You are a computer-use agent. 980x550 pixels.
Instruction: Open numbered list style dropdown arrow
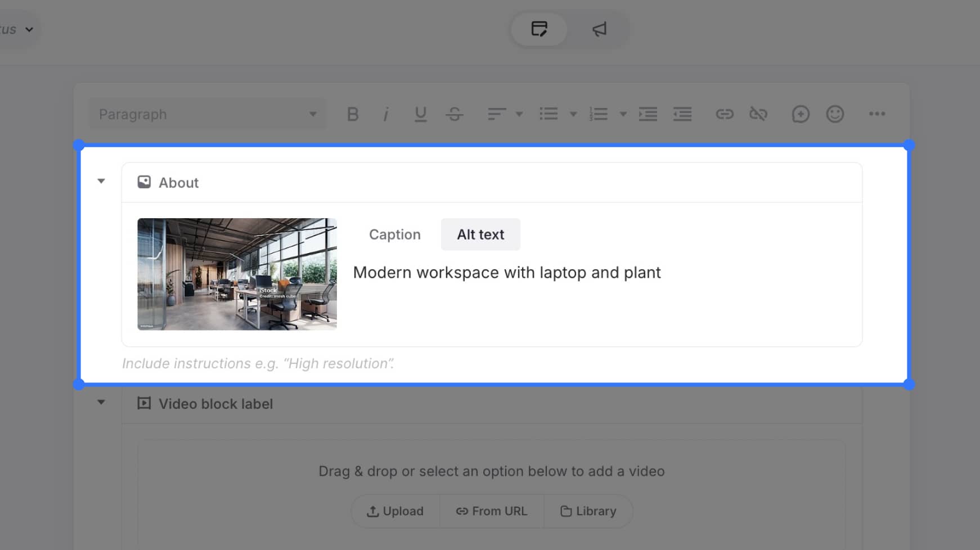pos(623,114)
